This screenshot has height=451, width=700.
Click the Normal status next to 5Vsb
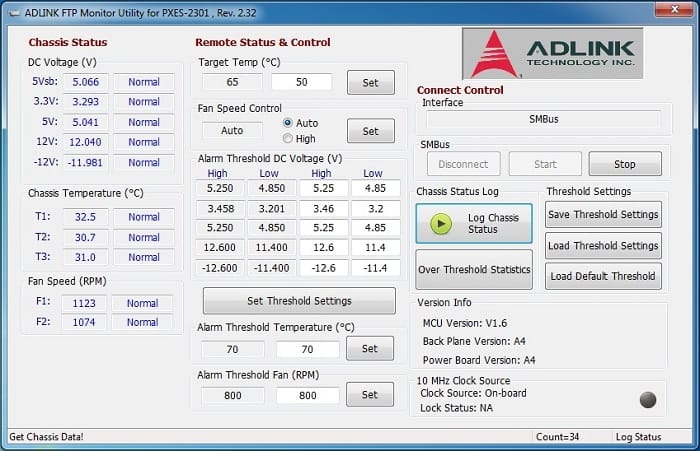pyautogui.click(x=144, y=82)
